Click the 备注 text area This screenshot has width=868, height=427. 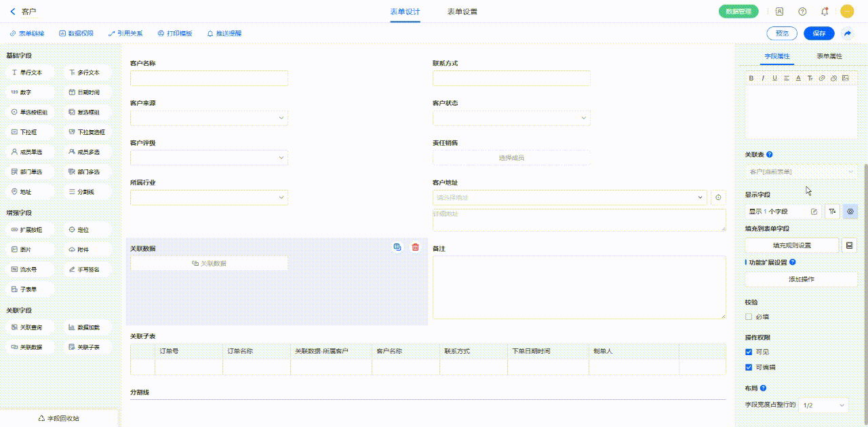click(x=579, y=287)
